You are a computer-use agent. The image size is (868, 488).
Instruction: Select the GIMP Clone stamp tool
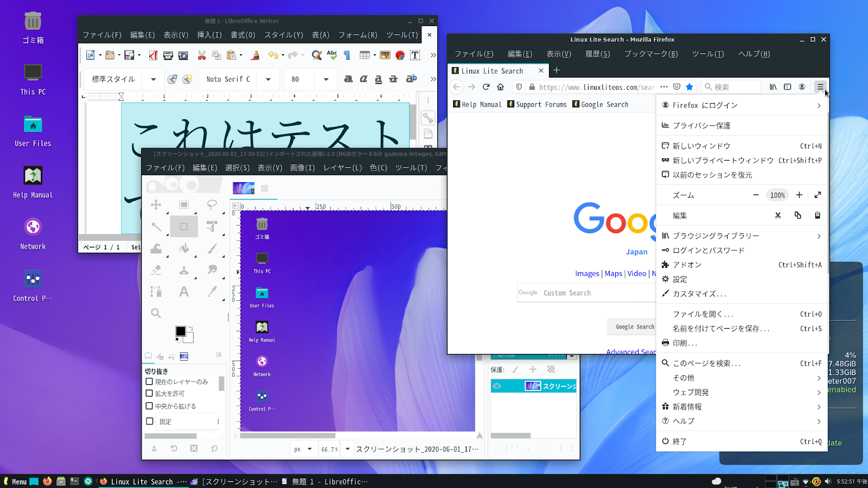[x=184, y=269]
